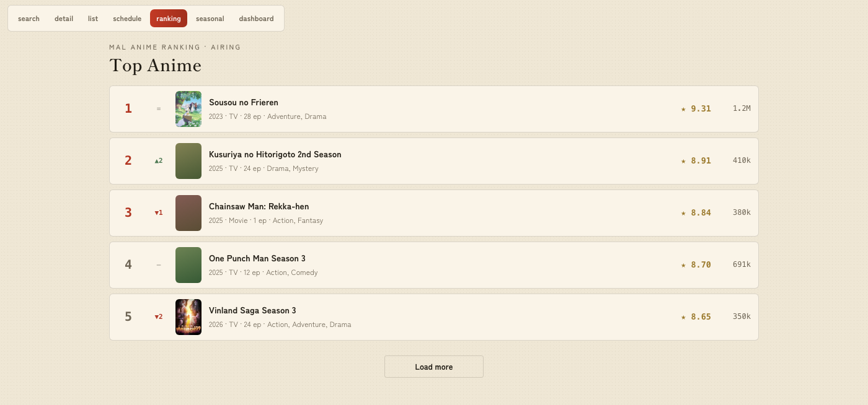The image size is (868, 405).
Task: Select the detail tab
Action: (64, 19)
